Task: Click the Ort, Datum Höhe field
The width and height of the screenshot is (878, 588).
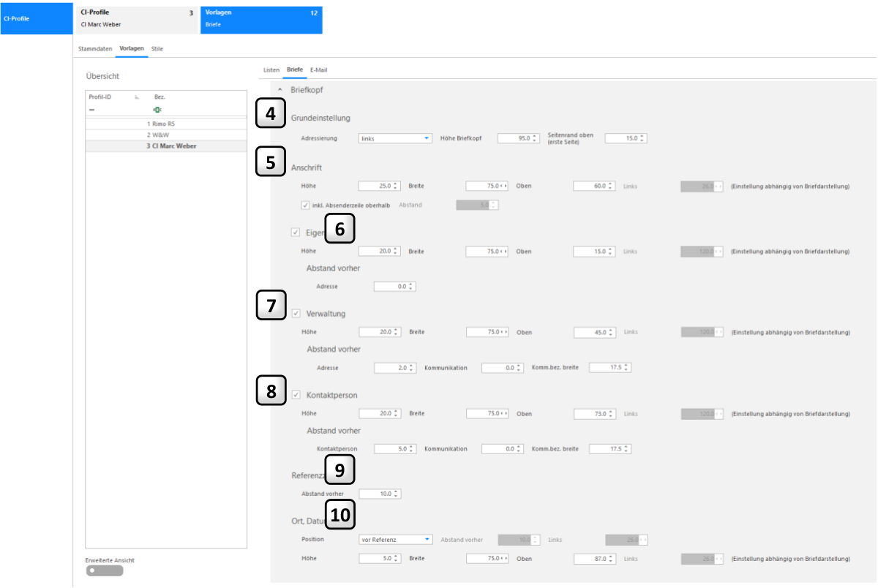Action: pos(380,559)
